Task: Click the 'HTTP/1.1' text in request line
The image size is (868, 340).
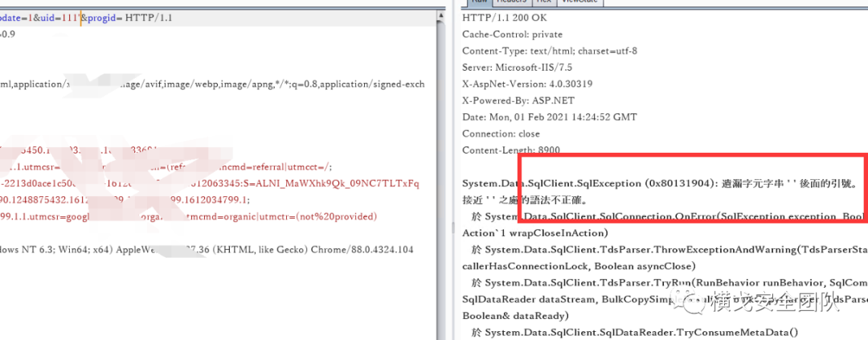Action: point(149,18)
